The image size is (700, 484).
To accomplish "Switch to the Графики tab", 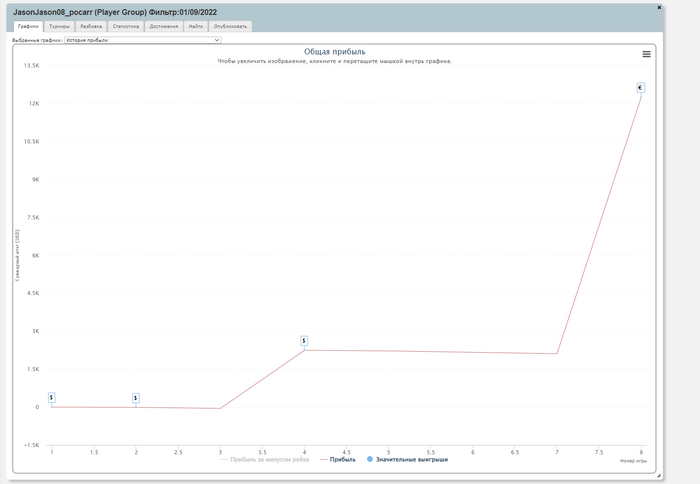I will pos(28,26).
